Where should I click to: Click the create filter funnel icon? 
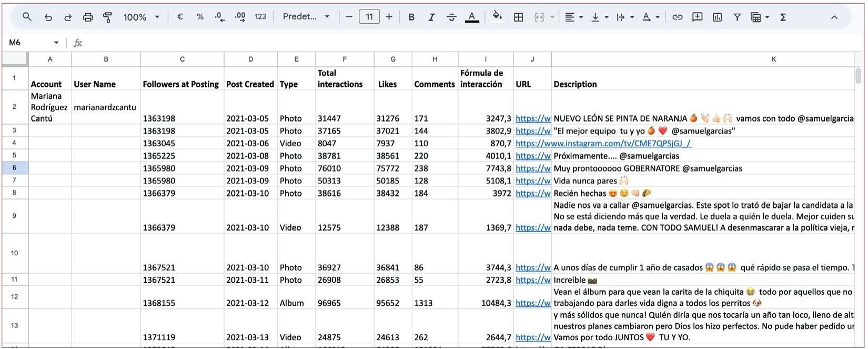coord(737,17)
